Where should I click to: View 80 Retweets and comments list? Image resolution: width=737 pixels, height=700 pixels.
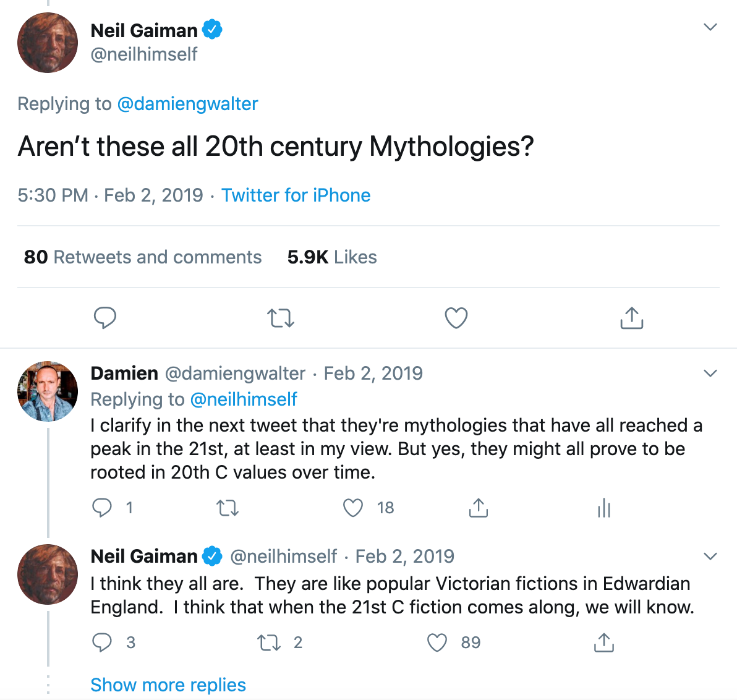pyautogui.click(x=143, y=257)
